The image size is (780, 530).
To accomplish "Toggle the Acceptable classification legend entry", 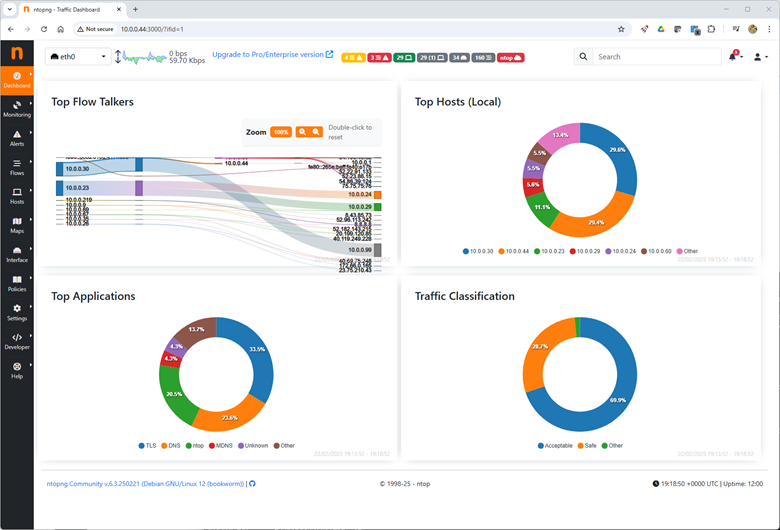I will coord(555,446).
